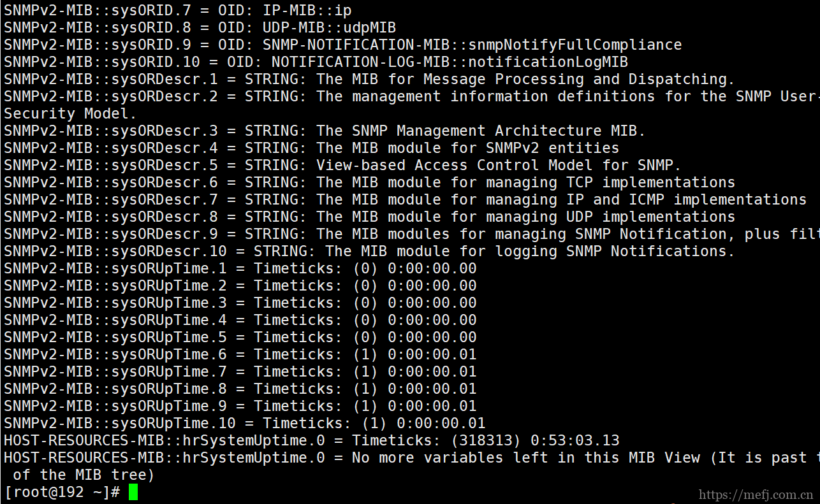Click the [root@192 ~]# shell prompt

pyautogui.click(x=62, y=492)
